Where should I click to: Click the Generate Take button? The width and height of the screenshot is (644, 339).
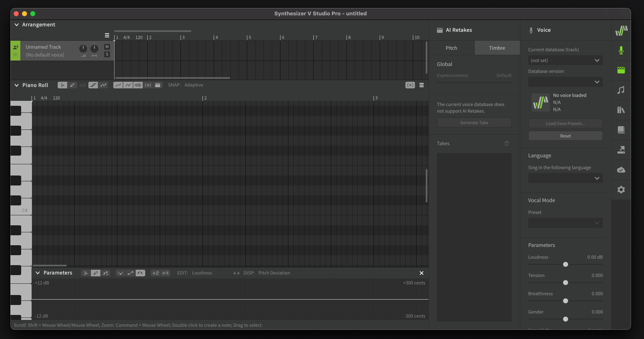(474, 123)
